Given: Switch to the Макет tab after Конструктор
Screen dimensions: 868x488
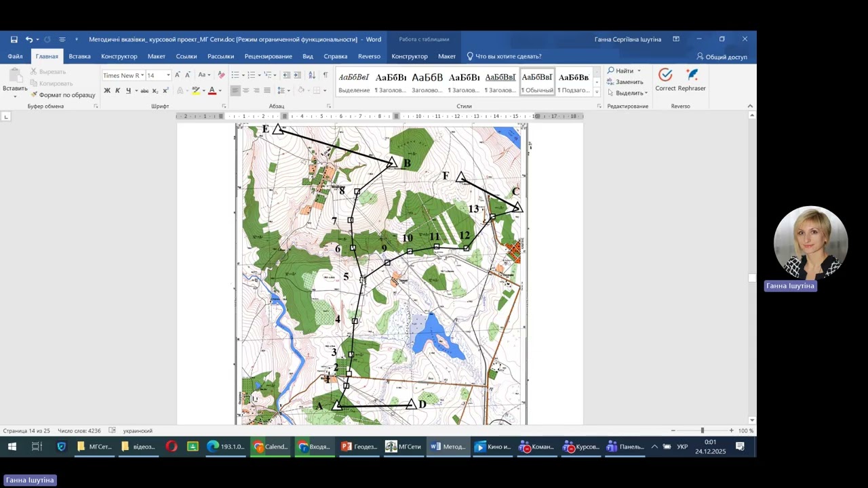Looking at the screenshot, I should (x=157, y=56).
